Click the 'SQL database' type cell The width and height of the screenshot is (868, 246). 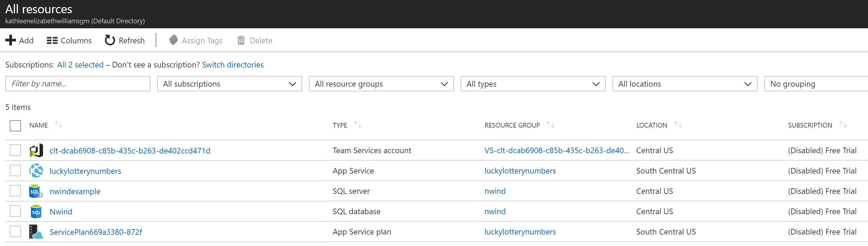point(357,211)
